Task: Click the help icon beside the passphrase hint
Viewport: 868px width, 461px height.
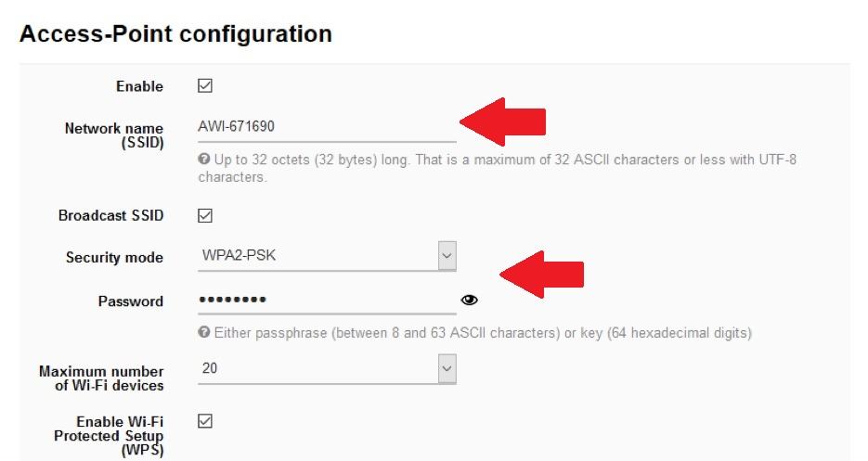Action: (x=203, y=332)
